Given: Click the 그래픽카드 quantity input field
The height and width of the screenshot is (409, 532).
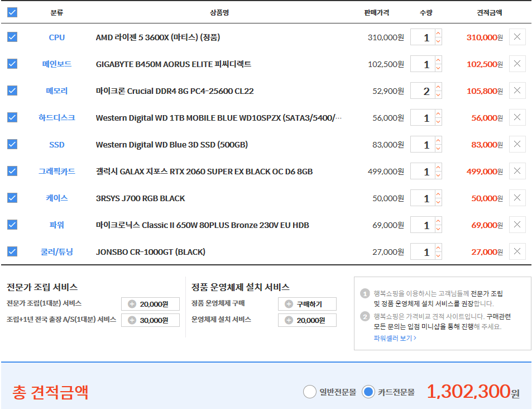Looking at the screenshot, I should (423, 171).
